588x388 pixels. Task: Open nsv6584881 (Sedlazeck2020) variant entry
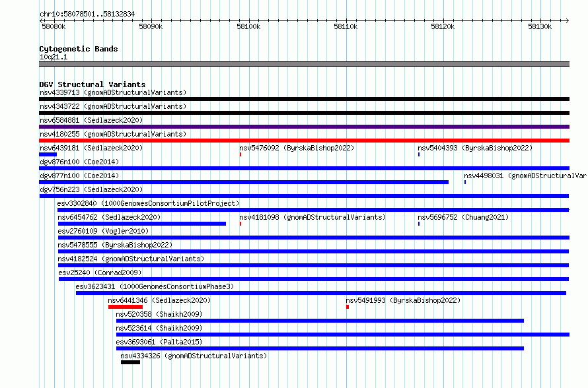pyautogui.click(x=91, y=120)
